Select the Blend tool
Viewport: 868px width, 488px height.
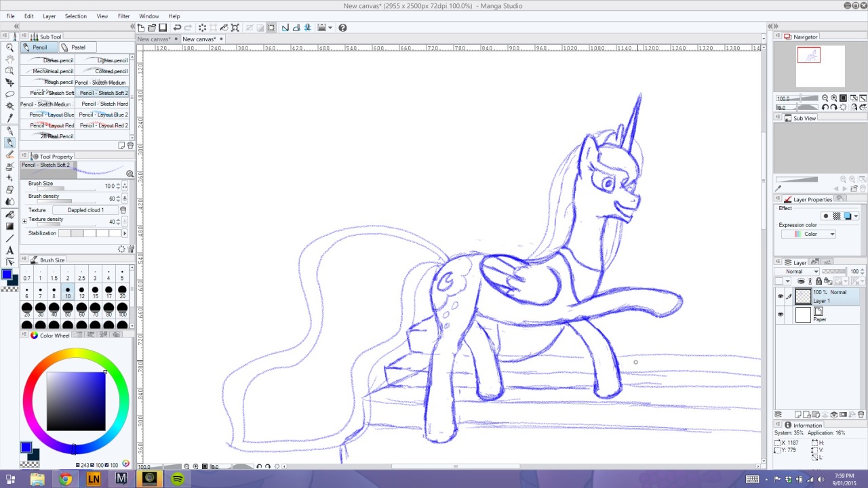[9, 201]
